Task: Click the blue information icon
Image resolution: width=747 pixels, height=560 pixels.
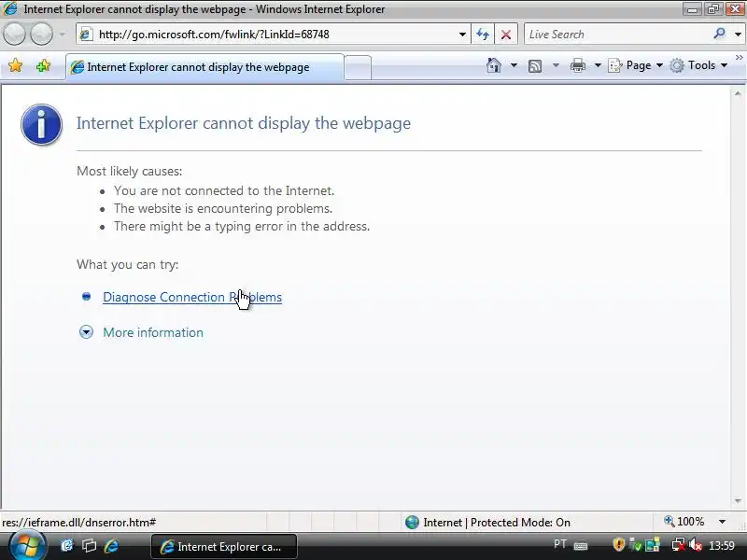Action: pyautogui.click(x=41, y=124)
